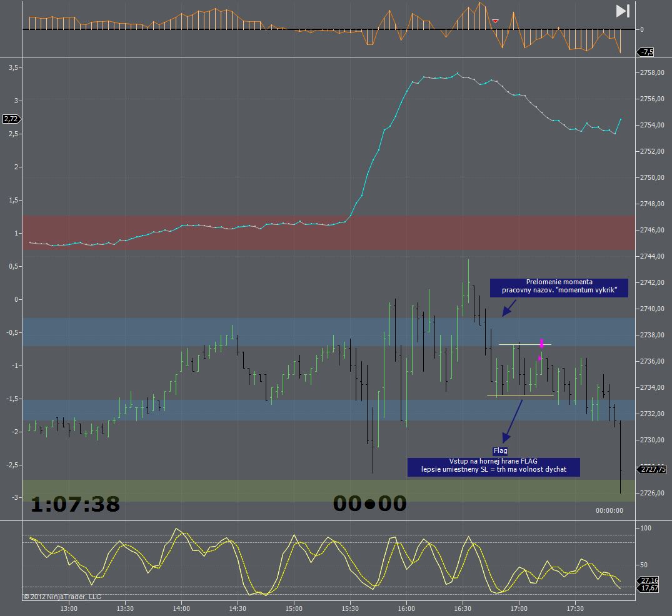The image size is (672, 616).
Task: Click the -7,5 momentum value marker
Action: tap(646, 52)
